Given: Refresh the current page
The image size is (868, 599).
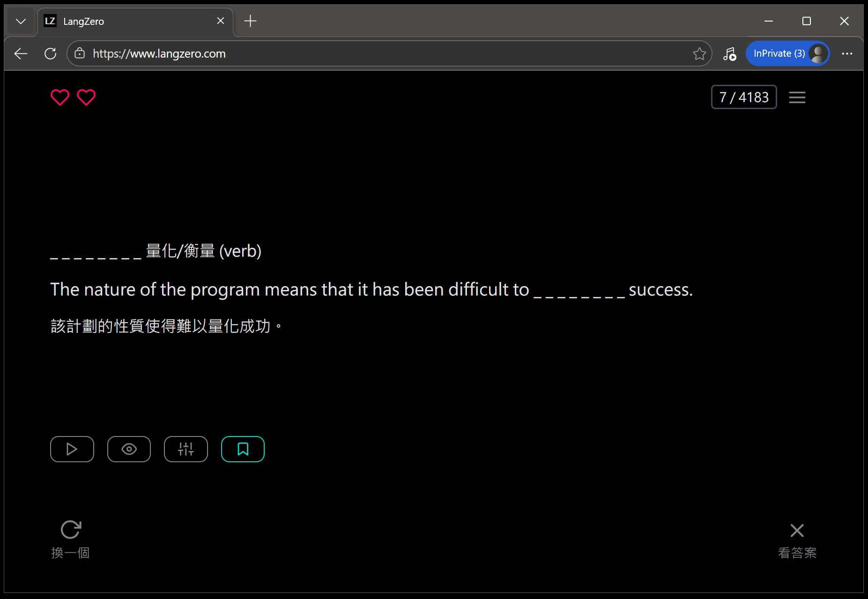Looking at the screenshot, I should point(51,54).
